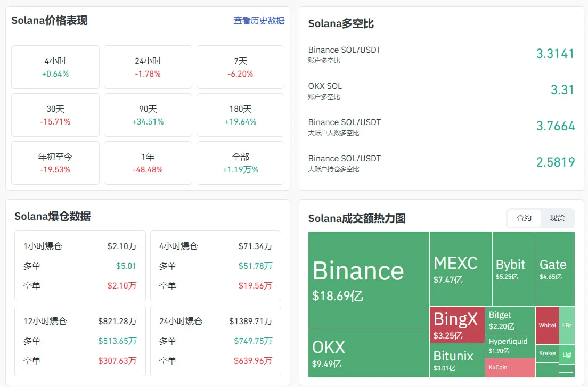Select the 30天 price performance card
588x387 pixels.
(x=55, y=115)
